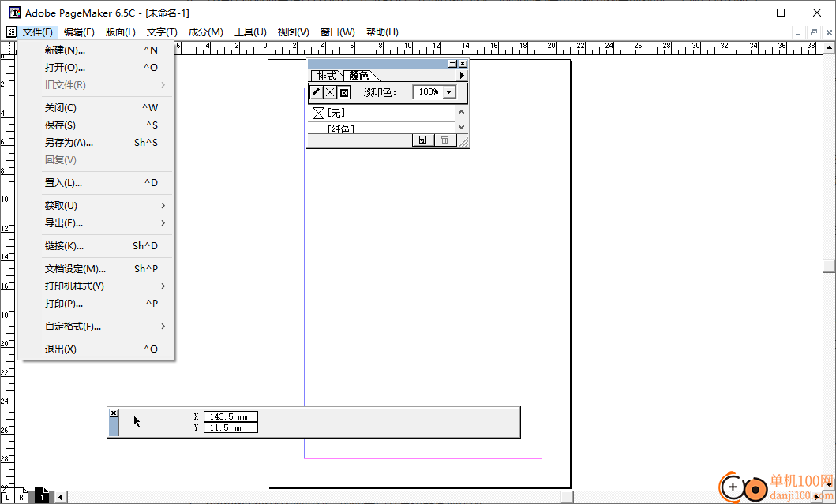Viewport: 836px width, 504px height.
Task: Click the control palette grip bar
Action: tap(114, 427)
